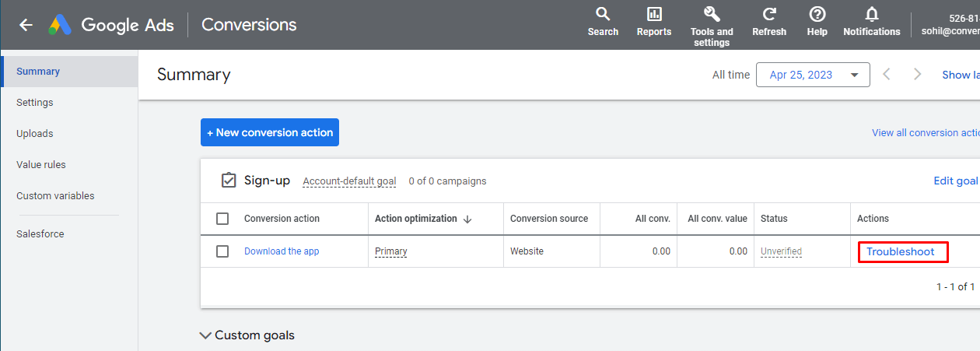Open Search in the top bar

pyautogui.click(x=603, y=22)
